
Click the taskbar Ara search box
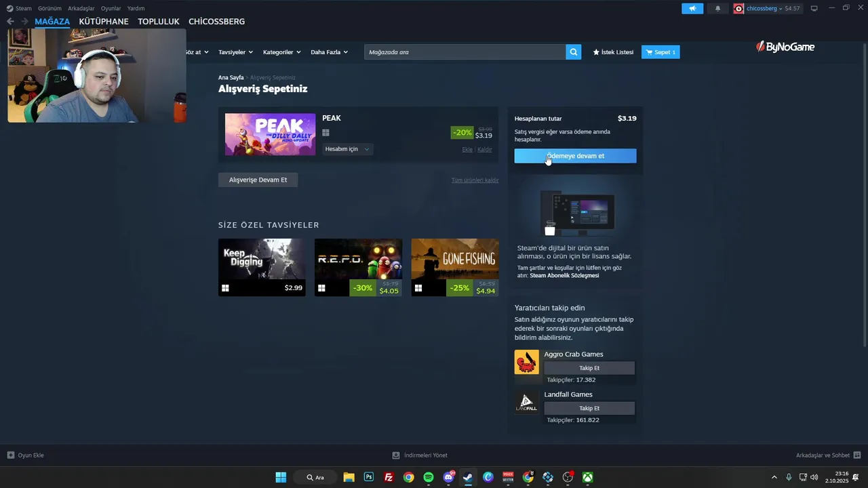316,477
